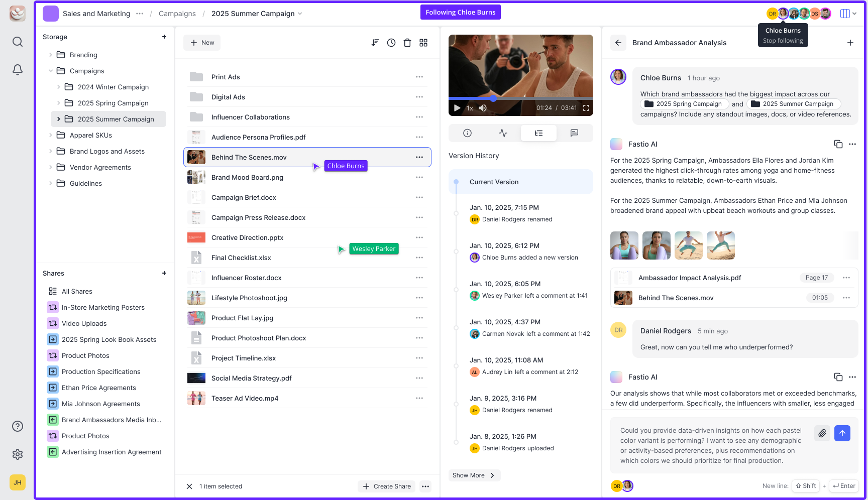Attach file with paperclip icon

pyautogui.click(x=822, y=433)
